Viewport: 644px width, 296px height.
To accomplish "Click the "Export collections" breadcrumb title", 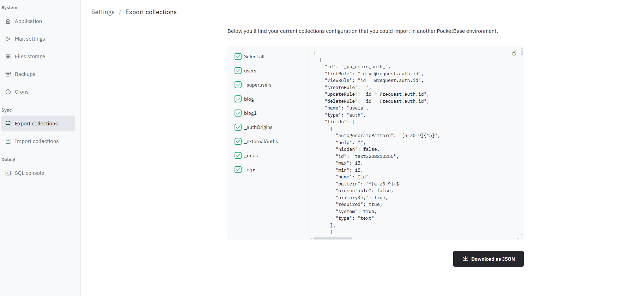I will 151,12.
